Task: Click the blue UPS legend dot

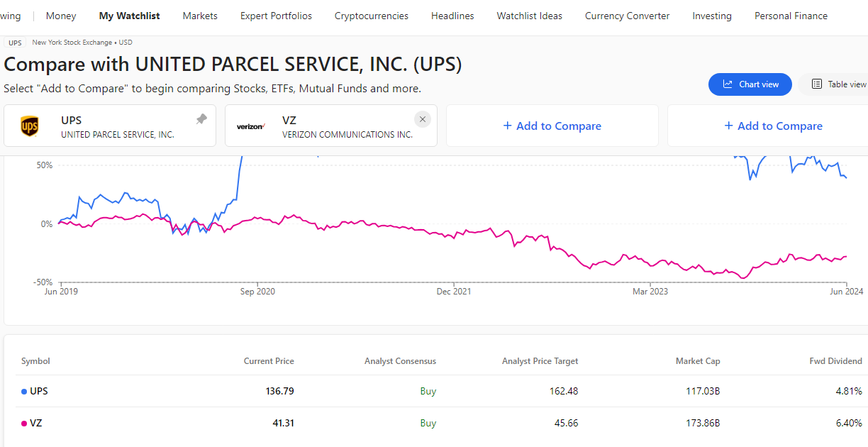Action: point(24,391)
